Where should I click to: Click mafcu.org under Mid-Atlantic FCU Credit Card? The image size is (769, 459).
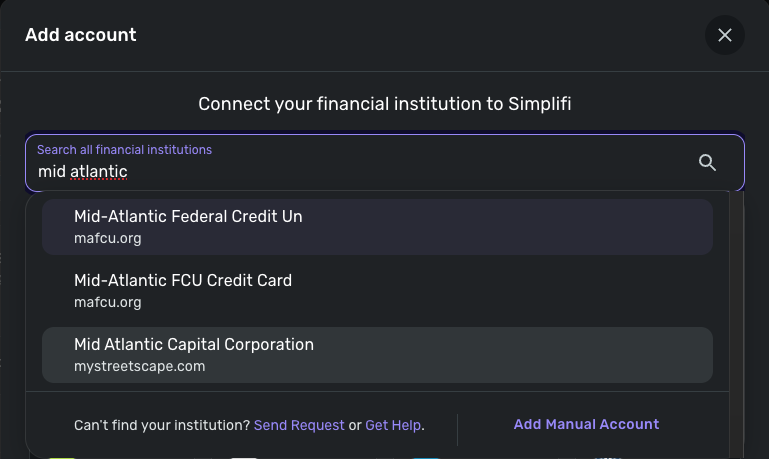(x=108, y=302)
